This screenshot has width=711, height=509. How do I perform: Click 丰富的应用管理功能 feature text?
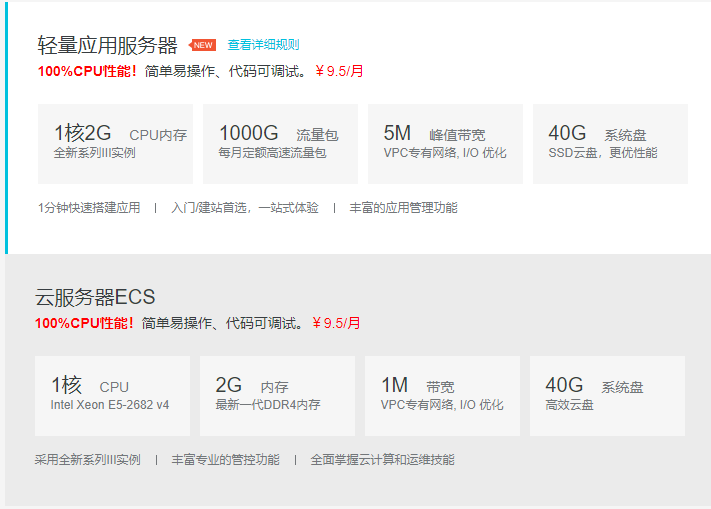pos(403,208)
